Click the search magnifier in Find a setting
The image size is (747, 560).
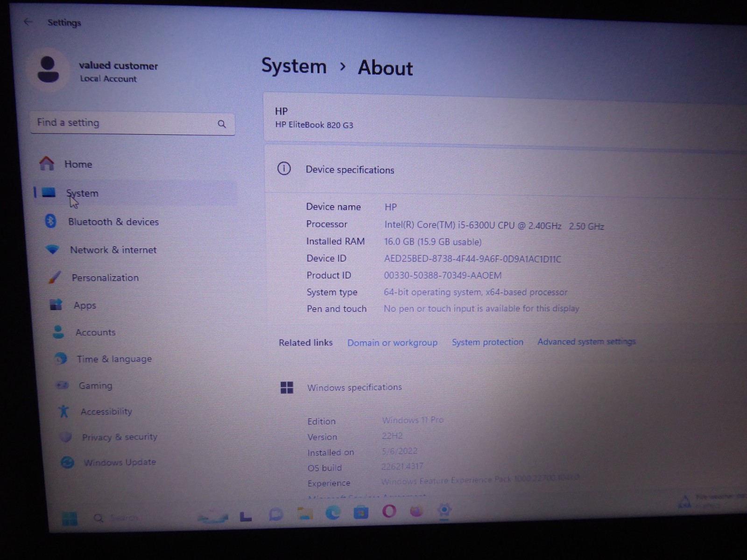(x=222, y=124)
